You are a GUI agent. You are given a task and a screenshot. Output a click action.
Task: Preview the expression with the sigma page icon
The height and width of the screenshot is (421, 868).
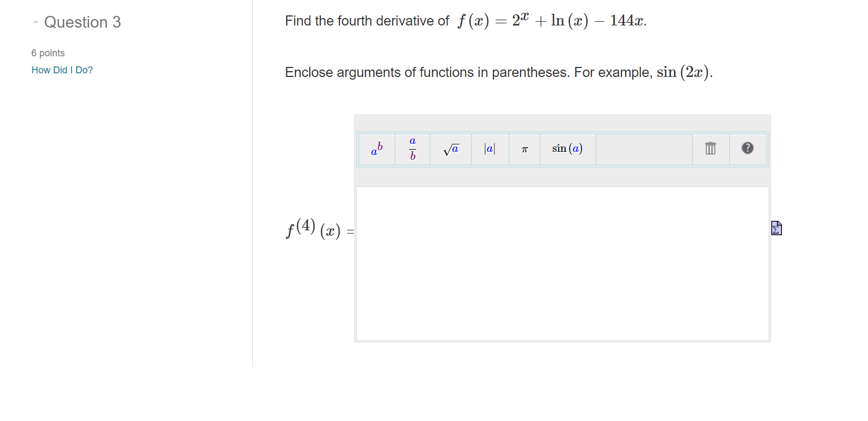tap(776, 228)
